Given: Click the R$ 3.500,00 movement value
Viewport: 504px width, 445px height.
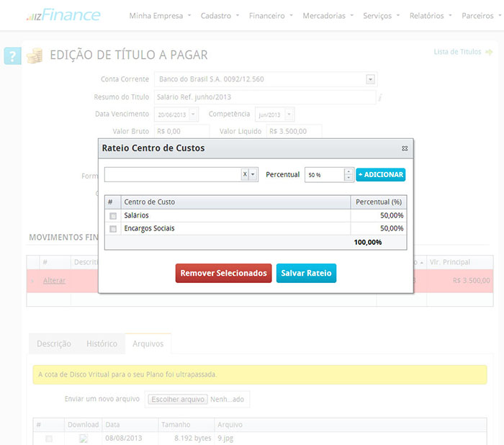Looking at the screenshot, I should (x=471, y=280).
